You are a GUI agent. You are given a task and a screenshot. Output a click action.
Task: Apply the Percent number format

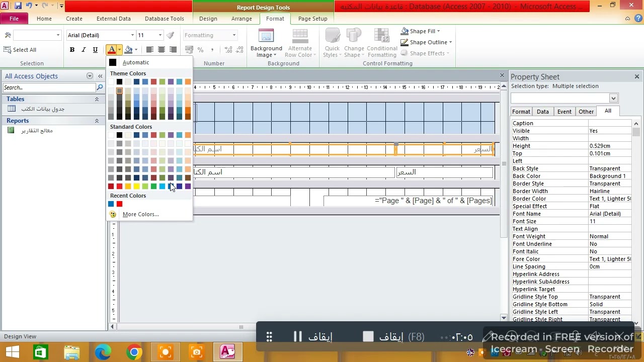(200, 50)
